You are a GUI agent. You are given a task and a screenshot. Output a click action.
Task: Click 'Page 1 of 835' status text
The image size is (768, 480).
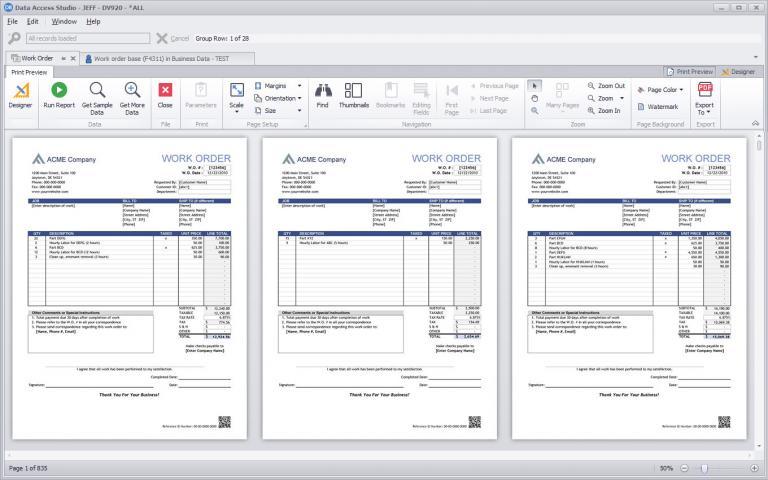coord(28,469)
